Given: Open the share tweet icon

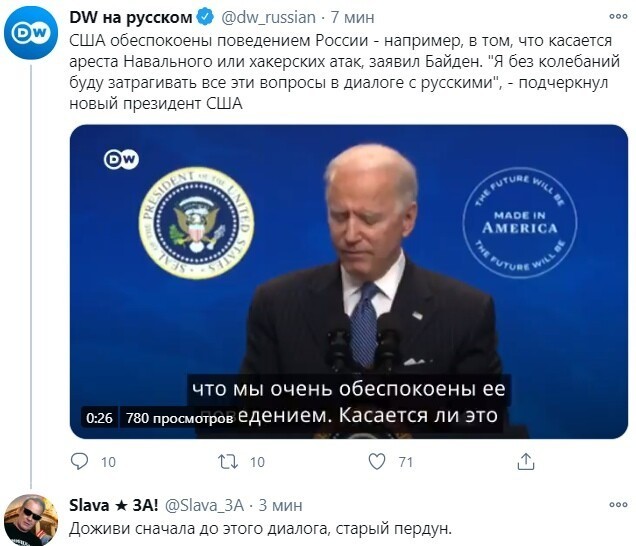Looking at the screenshot, I should click(x=526, y=462).
